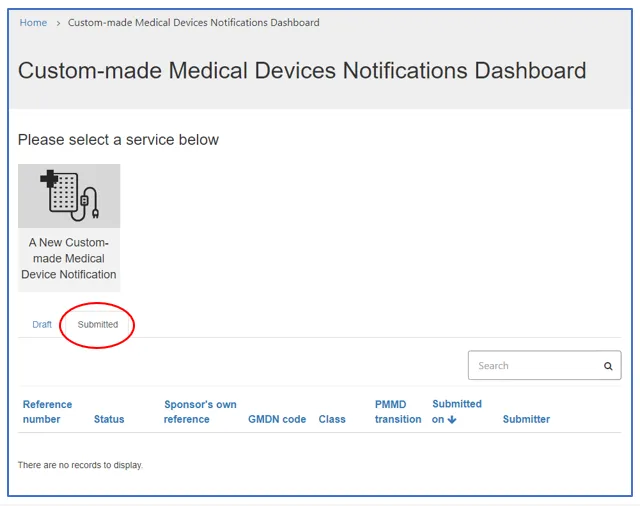Sort by Reference number column
Viewport: 640px width, 506px height.
tap(47, 412)
